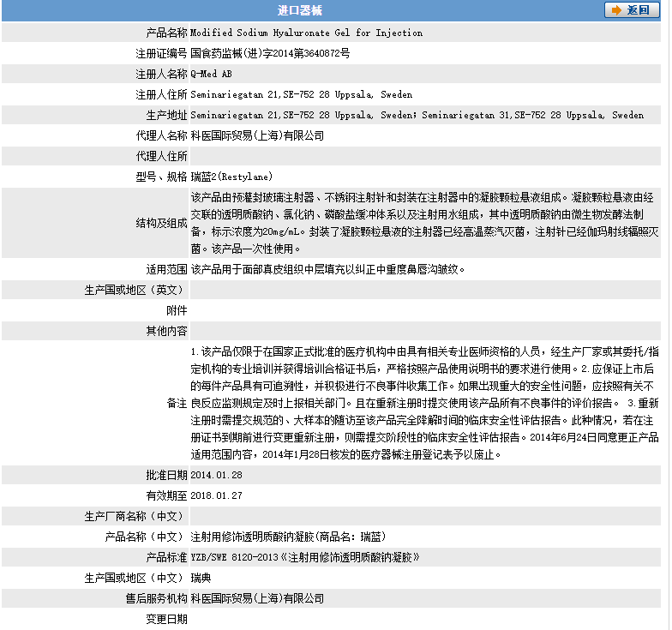Click the 结构及组成 description paragraph
The width and height of the screenshot is (672, 630).
click(423, 223)
